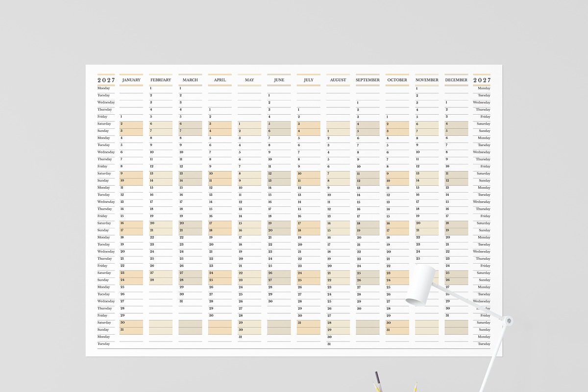Click date 1 in the August column
Viewport: 588px width, 392px height.
[328, 131]
